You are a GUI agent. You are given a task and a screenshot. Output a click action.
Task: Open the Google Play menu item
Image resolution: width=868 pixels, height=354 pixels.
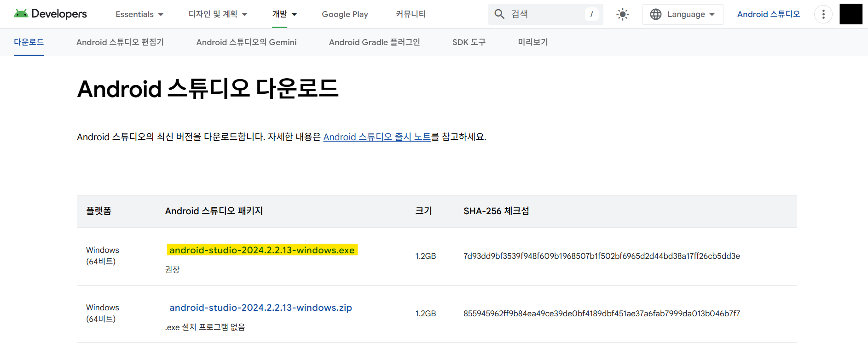pos(345,14)
